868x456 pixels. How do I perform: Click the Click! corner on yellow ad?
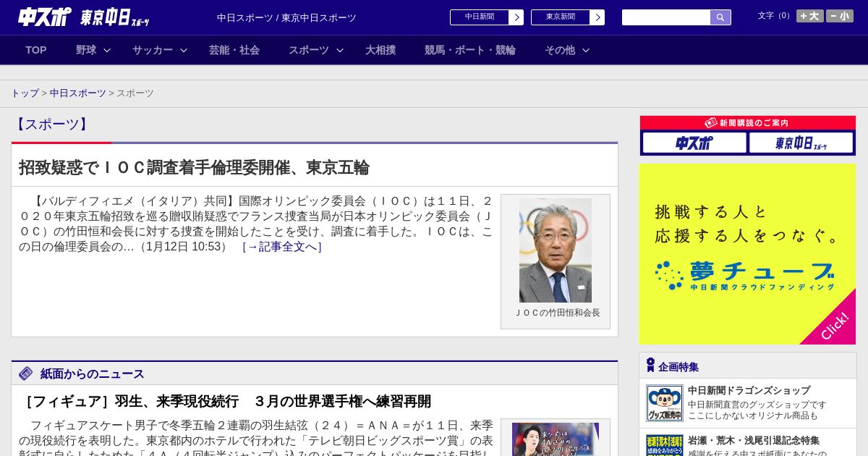point(834,325)
